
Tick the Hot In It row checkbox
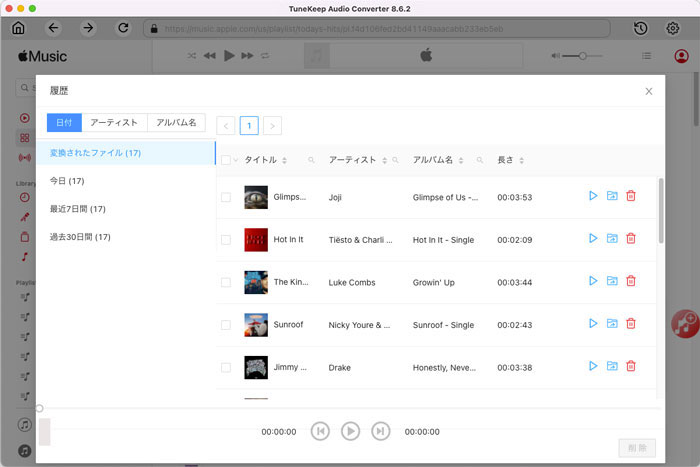click(226, 240)
